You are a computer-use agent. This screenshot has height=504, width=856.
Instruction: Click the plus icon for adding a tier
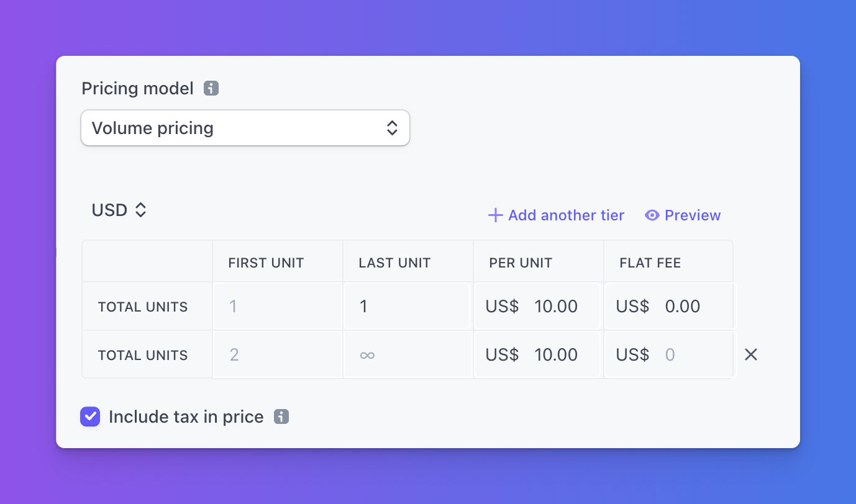(495, 215)
